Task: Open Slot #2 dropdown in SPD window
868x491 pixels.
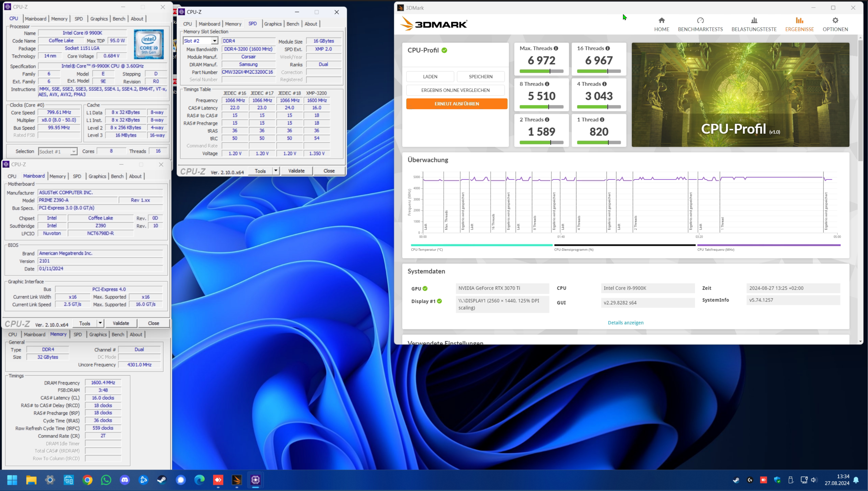Action: (214, 41)
